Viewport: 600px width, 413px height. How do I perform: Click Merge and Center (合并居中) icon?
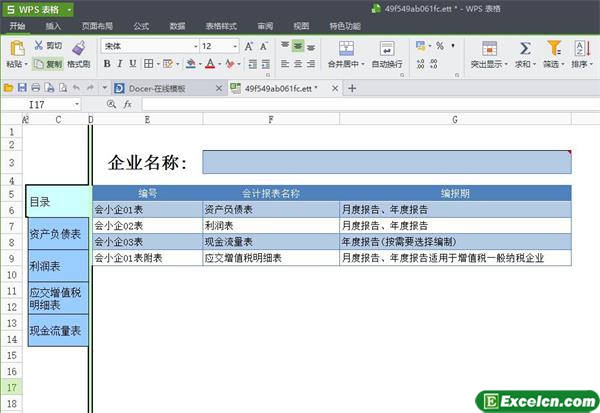[346, 48]
